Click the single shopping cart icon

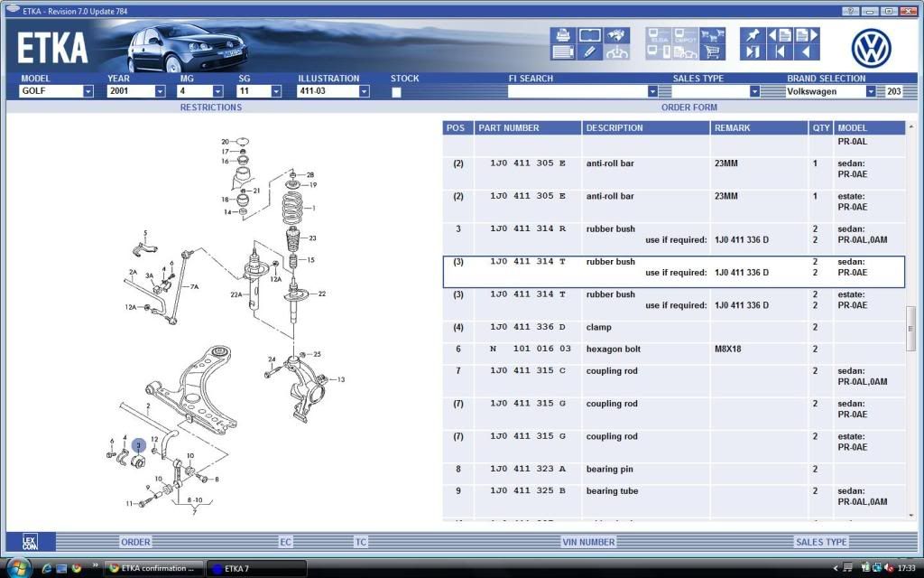click(x=713, y=52)
